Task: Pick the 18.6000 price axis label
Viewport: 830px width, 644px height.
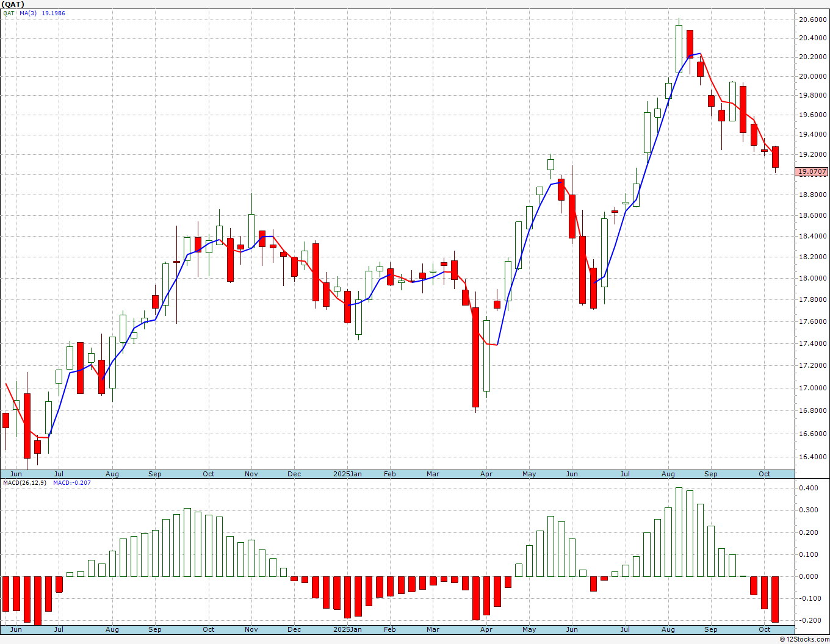Action: [x=813, y=216]
